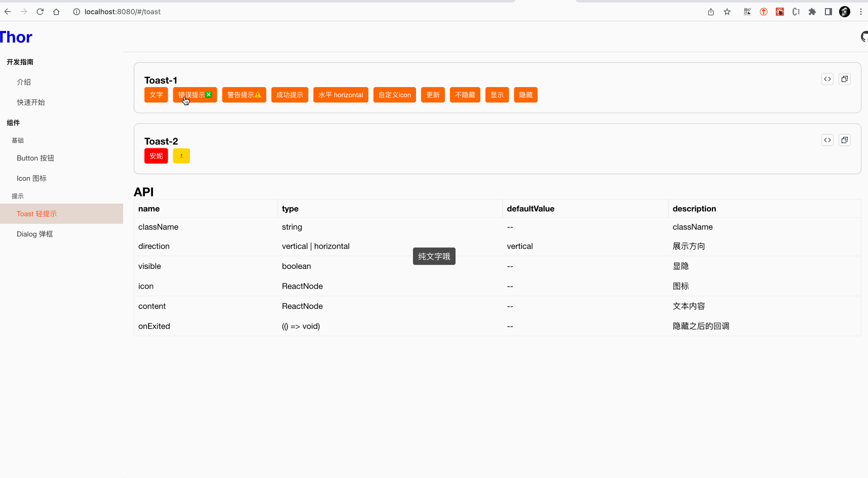Copy the Toast-2 demo code
This screenshot has height=478, width=868.
(x=845, y=140)
